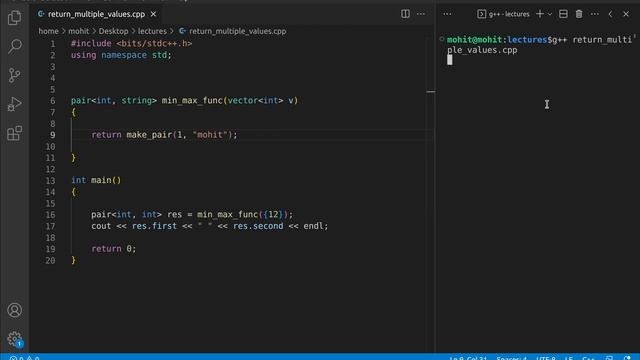
Task: Open the new terminal profile dropdown arrow
Action: pyautogui.click(x=550, y=14)
